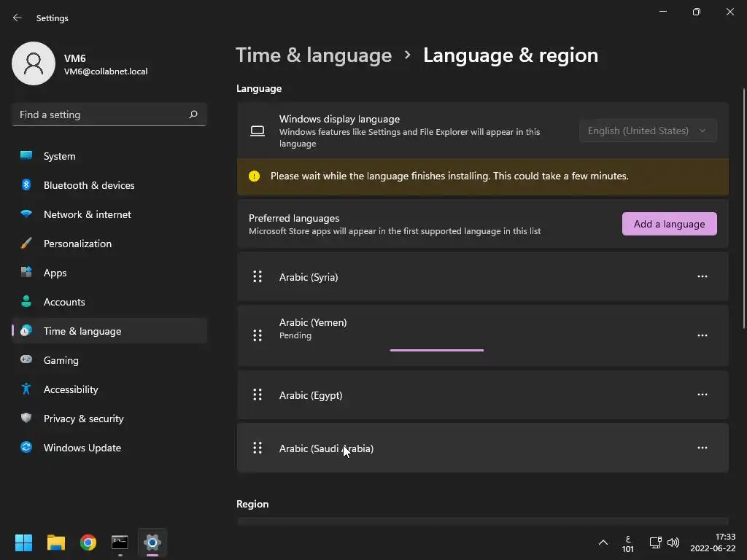Click the Arabic (Yemen) install progress bar

pyautogui.click(x=436, y=350)
